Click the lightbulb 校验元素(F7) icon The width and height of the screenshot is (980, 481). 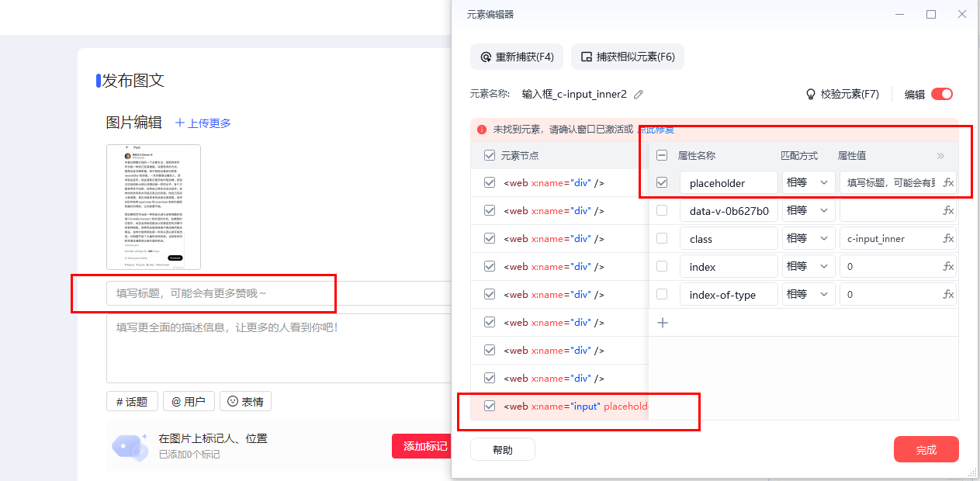pos(811,94)
